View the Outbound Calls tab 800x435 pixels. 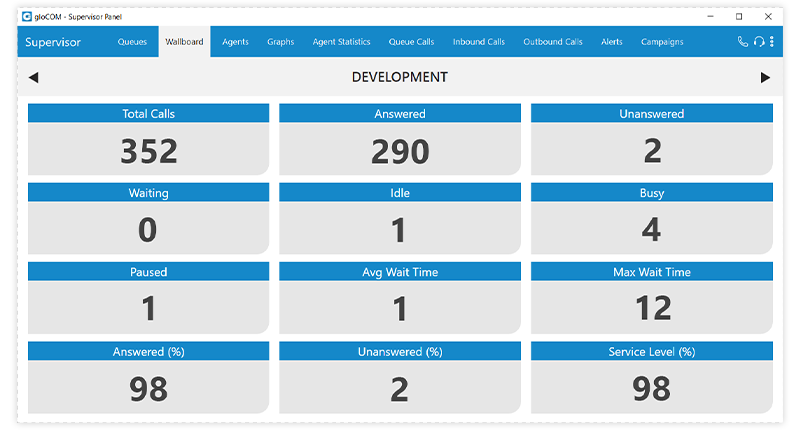(552, 42)
